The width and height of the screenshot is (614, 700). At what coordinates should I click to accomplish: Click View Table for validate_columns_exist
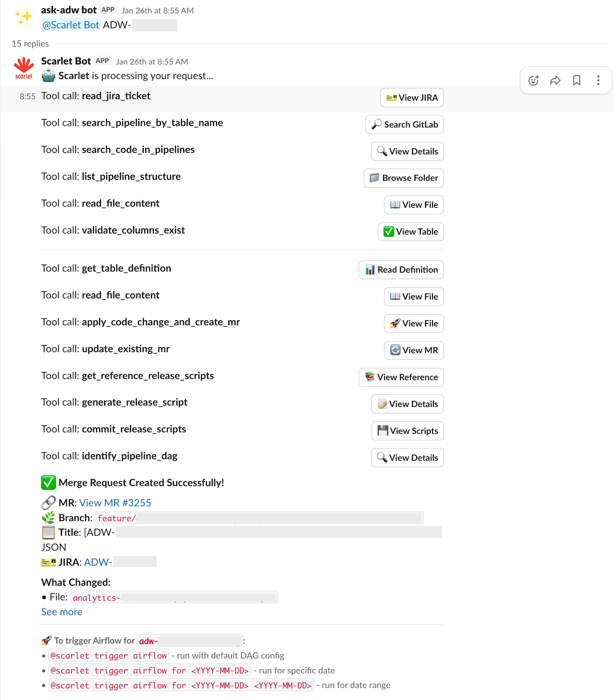point(411,232)
